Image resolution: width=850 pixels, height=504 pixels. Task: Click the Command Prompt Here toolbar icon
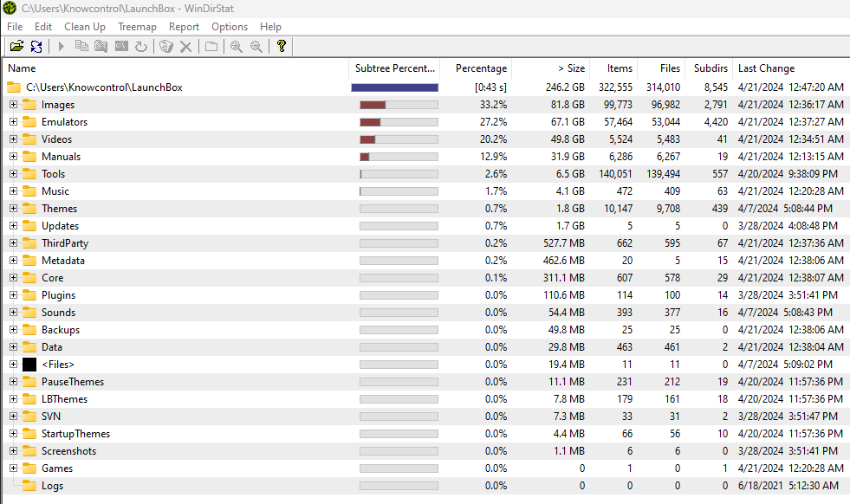pyautogui.click(x=121, y=46)
